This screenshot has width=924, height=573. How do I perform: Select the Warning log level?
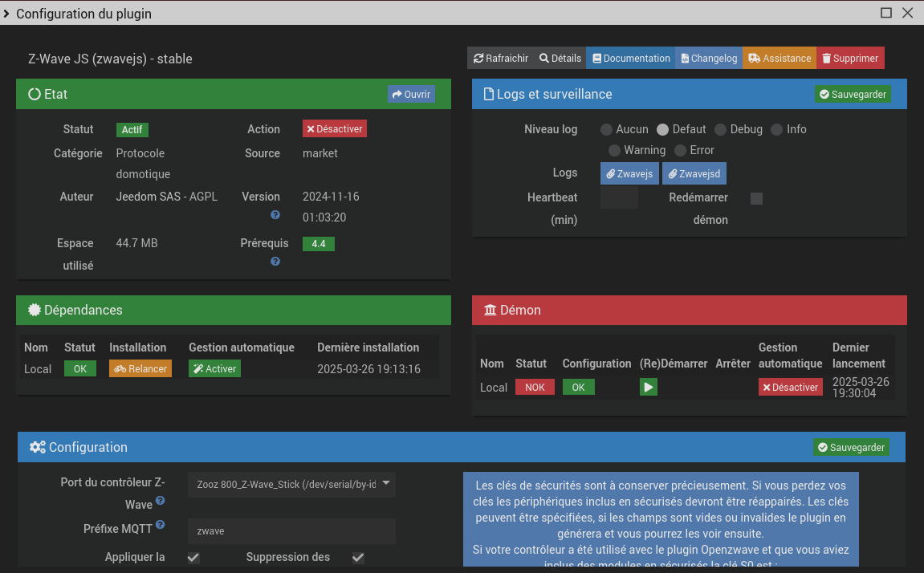pyautogui.click(x=614, y=151)
